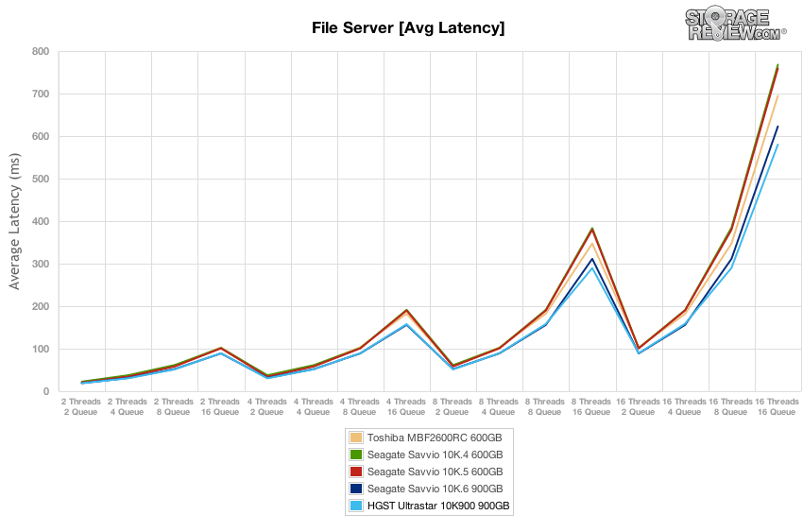Click the 16 Threads 2 Queue axis label
Image resolution: width=803 pixels, height=532 pixels.
(638, 406)
